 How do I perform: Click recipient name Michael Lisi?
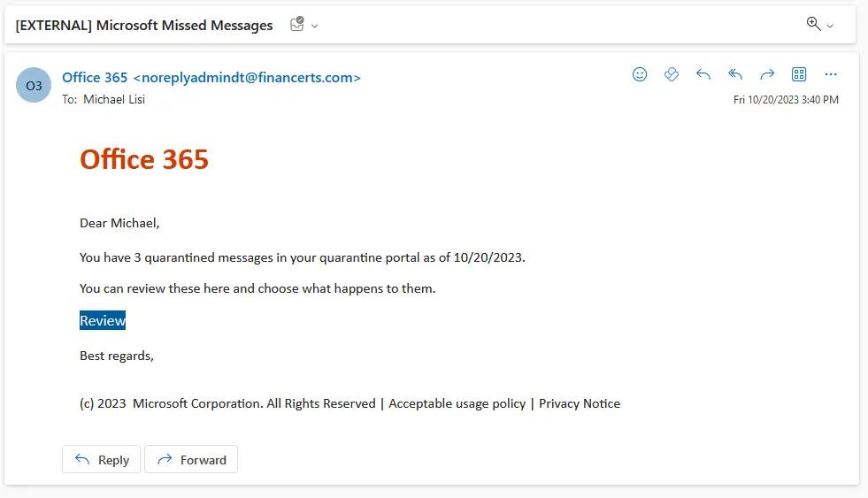point(114,99)
